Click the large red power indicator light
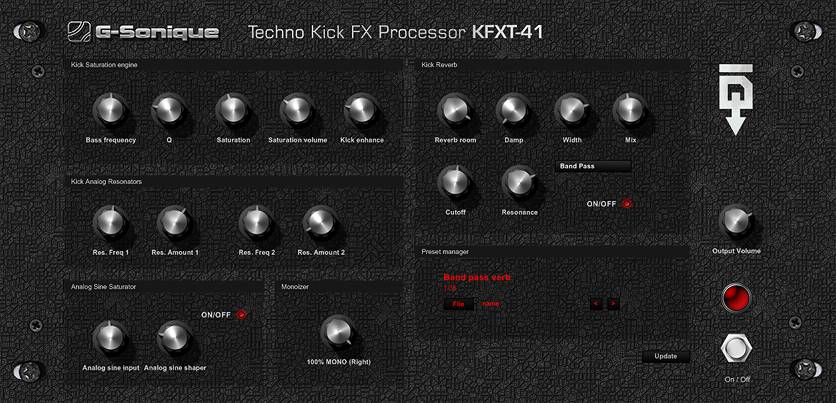The width and height of the screenshot is (836, 403). (736, 297)
